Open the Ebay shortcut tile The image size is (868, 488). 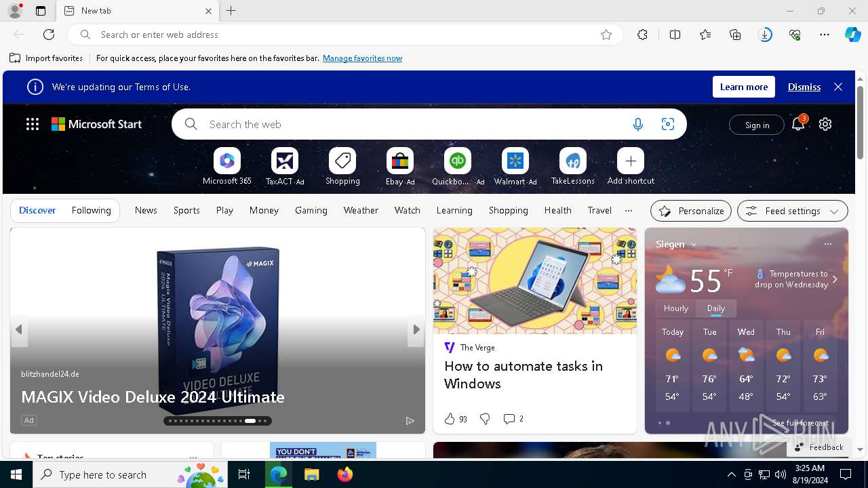tap(400, 167)
